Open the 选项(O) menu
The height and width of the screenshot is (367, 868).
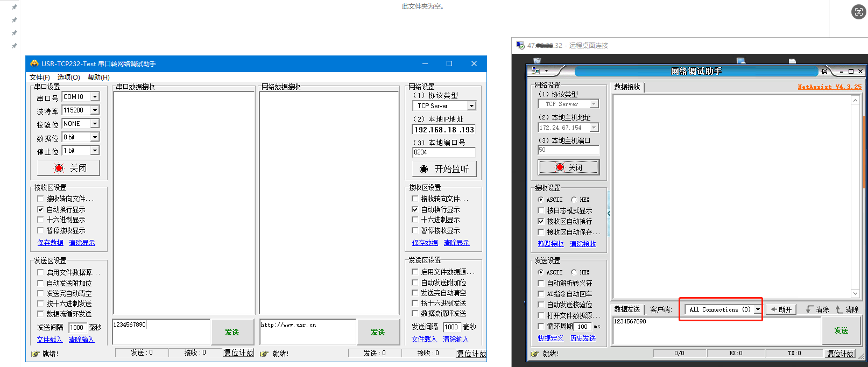pyautogui.click(x=68, y=77)
